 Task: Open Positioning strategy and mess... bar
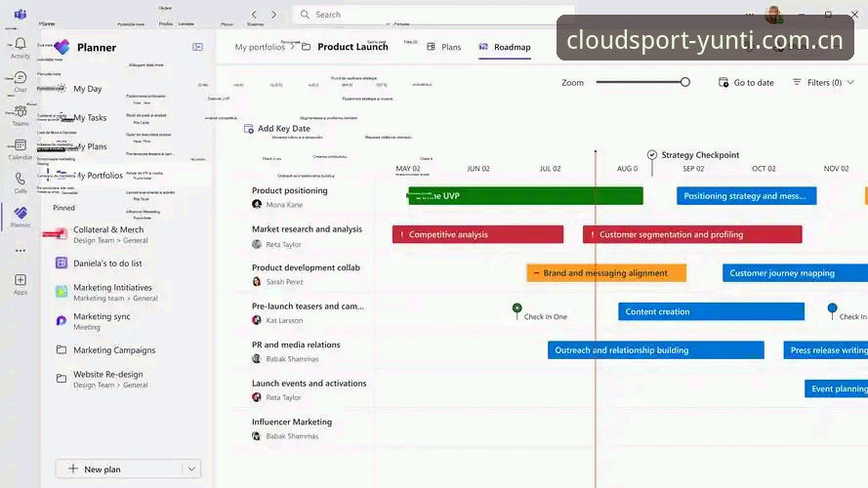[x=746, y=196]
